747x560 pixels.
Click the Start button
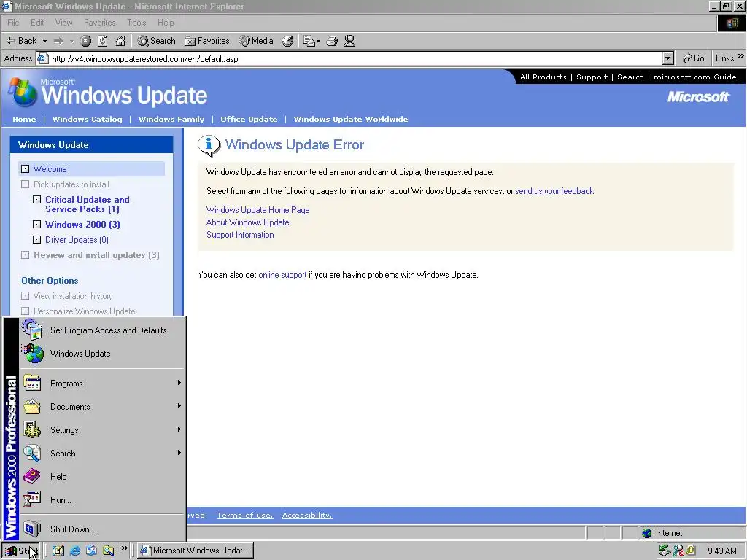[21, 551]
